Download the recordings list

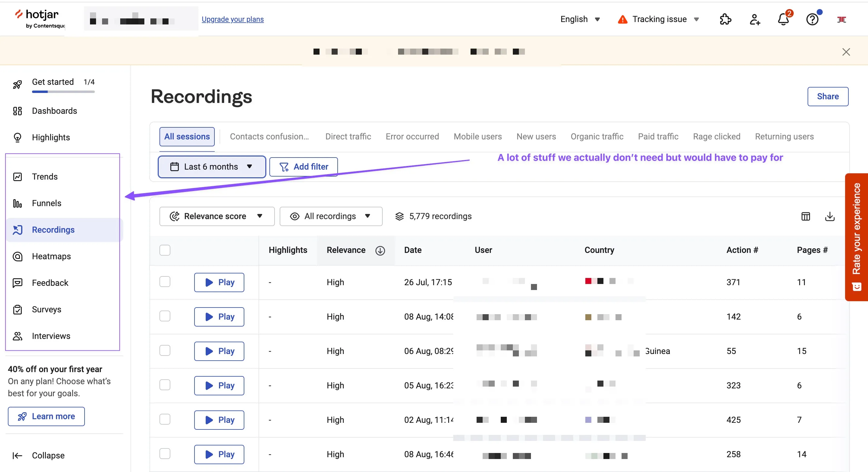pyautogui.click(x=830, y=216)
